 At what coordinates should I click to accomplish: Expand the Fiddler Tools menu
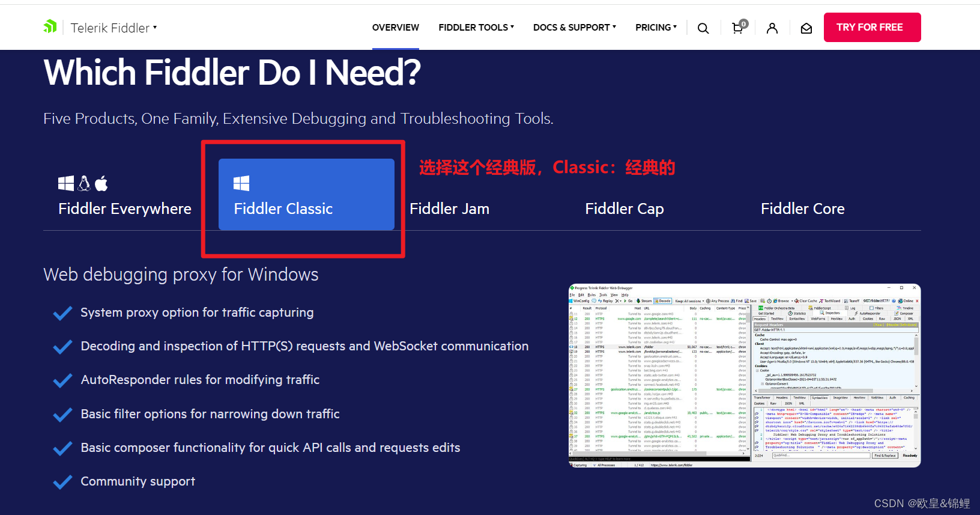pos(476,28)
